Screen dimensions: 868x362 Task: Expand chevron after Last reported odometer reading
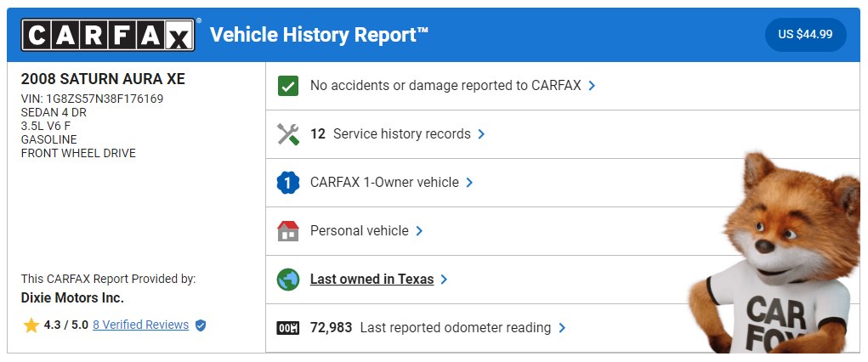tap(562, 328)
